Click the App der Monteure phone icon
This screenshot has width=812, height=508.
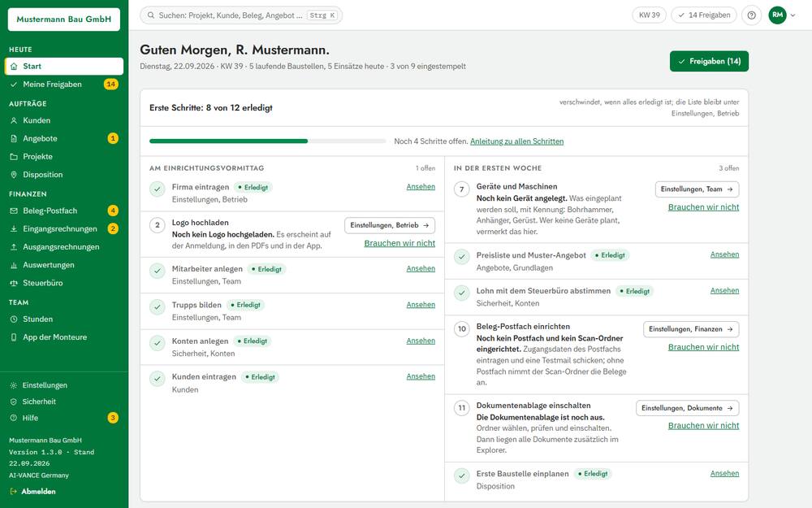14,337
